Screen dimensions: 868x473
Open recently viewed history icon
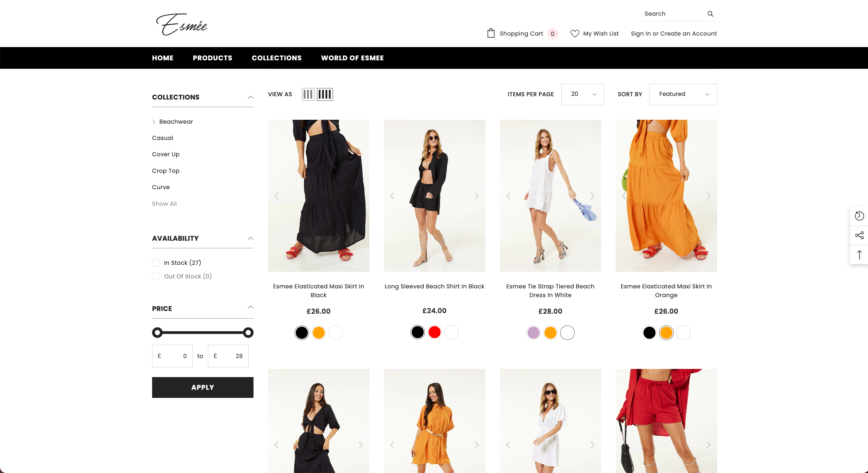pos(859,216)
